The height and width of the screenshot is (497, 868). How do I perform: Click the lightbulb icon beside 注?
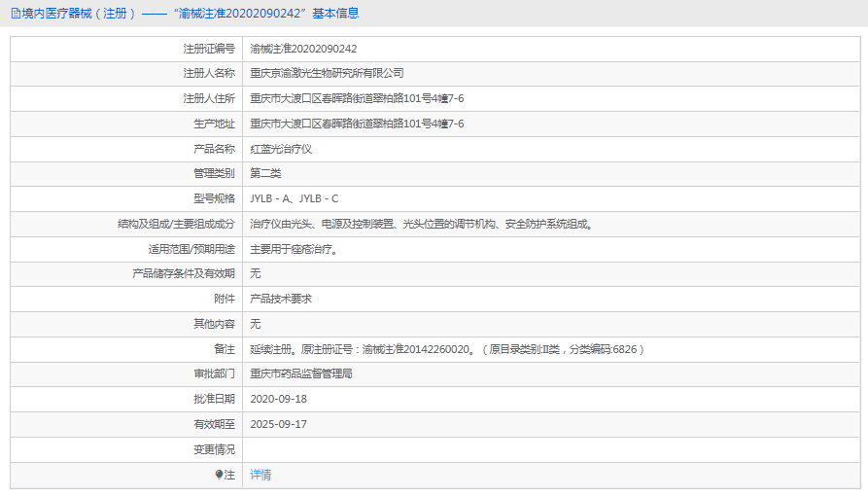(219, 475)
